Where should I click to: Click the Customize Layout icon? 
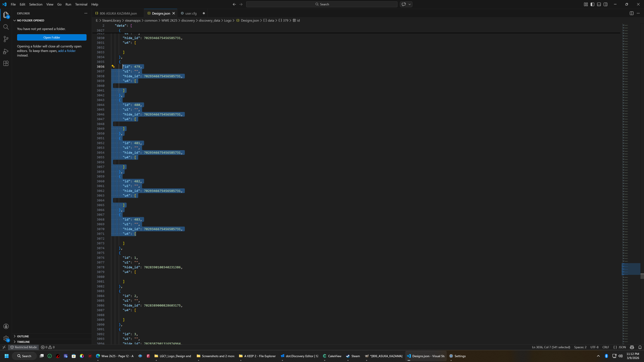click(x=586, y=4)
